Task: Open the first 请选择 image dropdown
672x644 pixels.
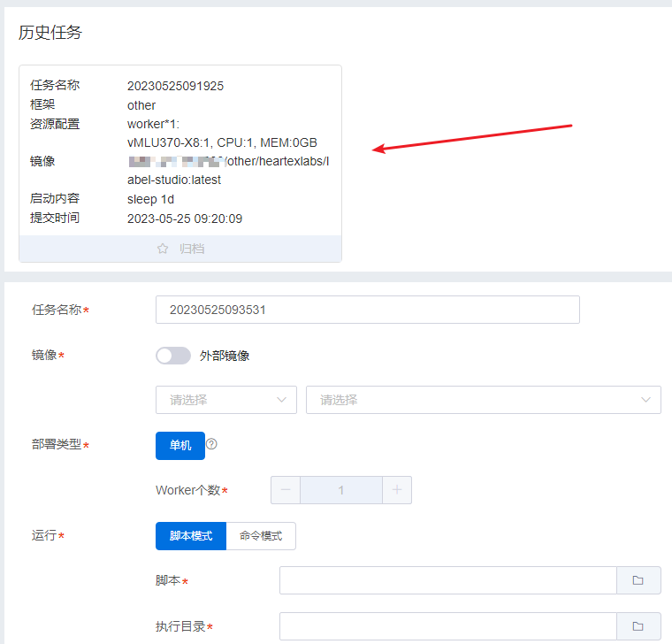Action: [226, 400]
